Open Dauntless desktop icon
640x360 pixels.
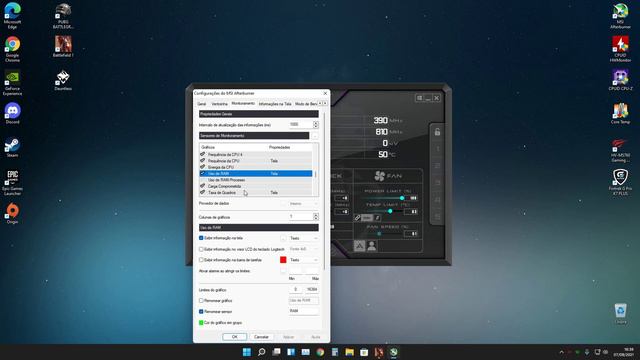(x=63, y=80)
